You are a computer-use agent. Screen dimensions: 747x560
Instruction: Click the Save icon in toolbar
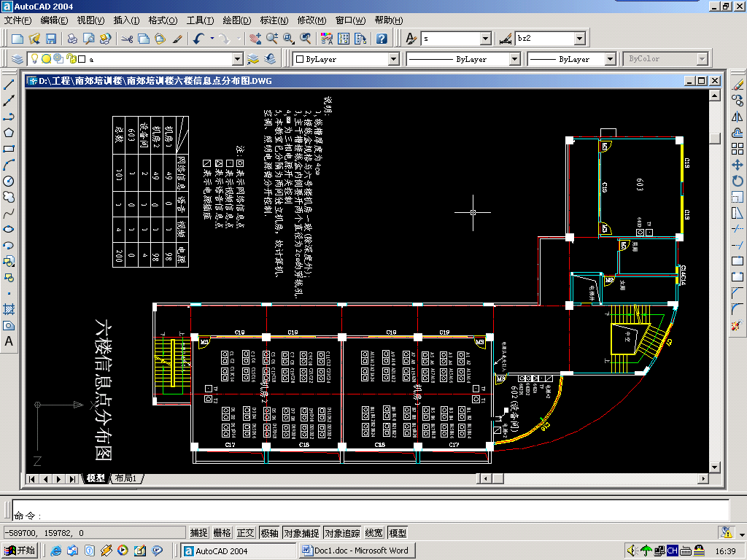point(51,39)
